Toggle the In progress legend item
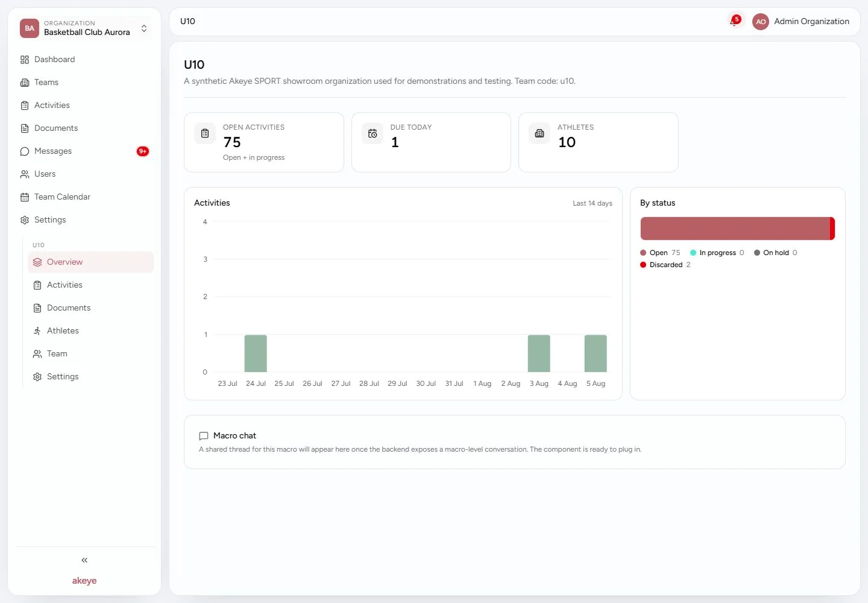 click(717, 253)
